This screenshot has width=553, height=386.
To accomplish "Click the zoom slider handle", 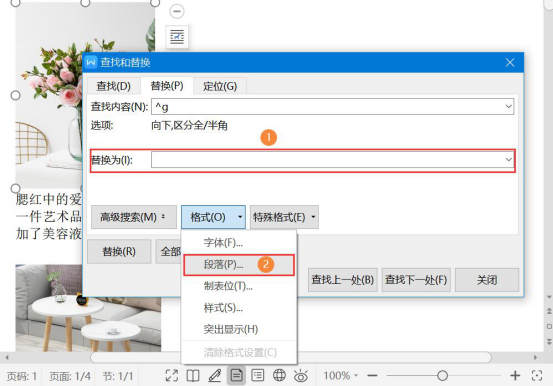I will point(442,375).
